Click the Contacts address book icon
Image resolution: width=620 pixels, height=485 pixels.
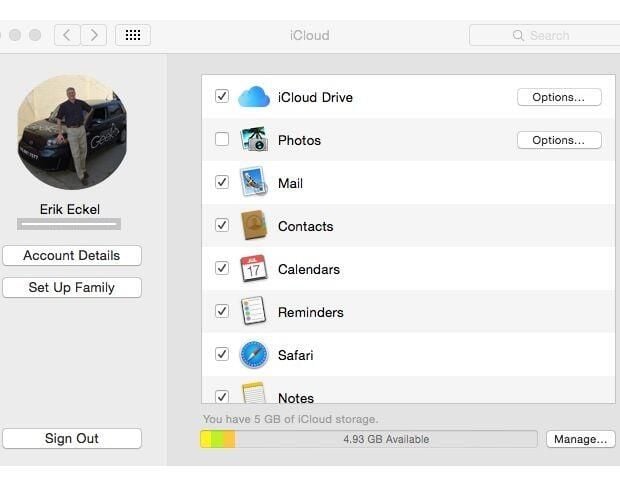coord(254,225)
